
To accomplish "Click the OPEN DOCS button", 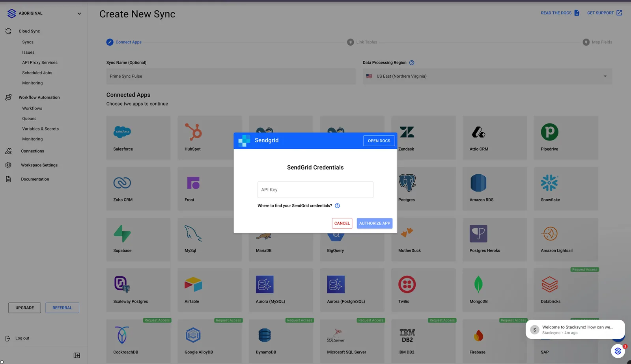I will [x=379, y=141].
